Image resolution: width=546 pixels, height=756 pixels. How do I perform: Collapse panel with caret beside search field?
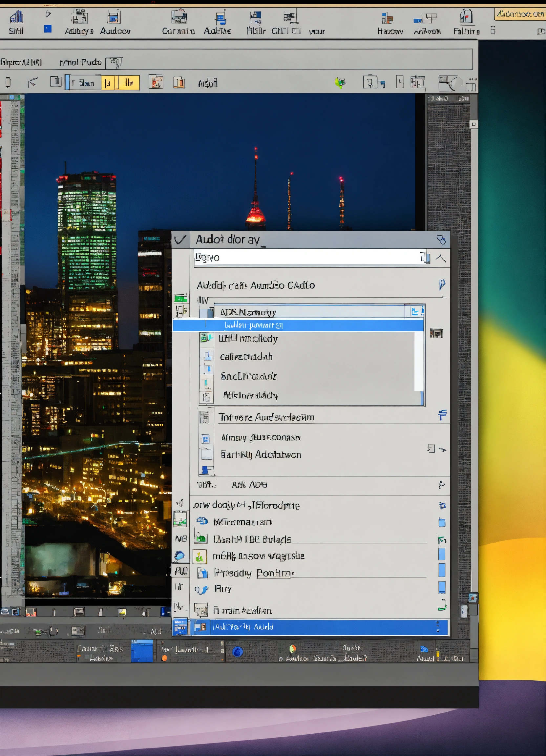[x=441, y=258]
